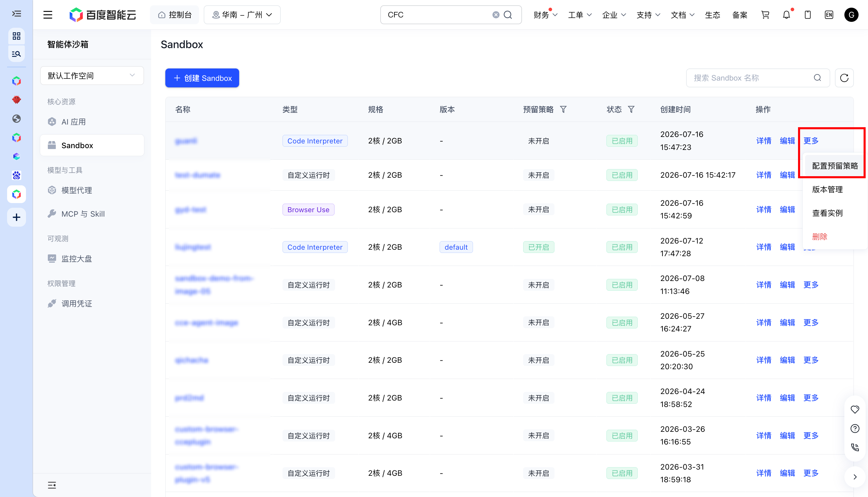Image resolution: width=868 pixels, height=497 pixels.
Task: Open the mobile device icon
Action: click(x=807, y=15)
